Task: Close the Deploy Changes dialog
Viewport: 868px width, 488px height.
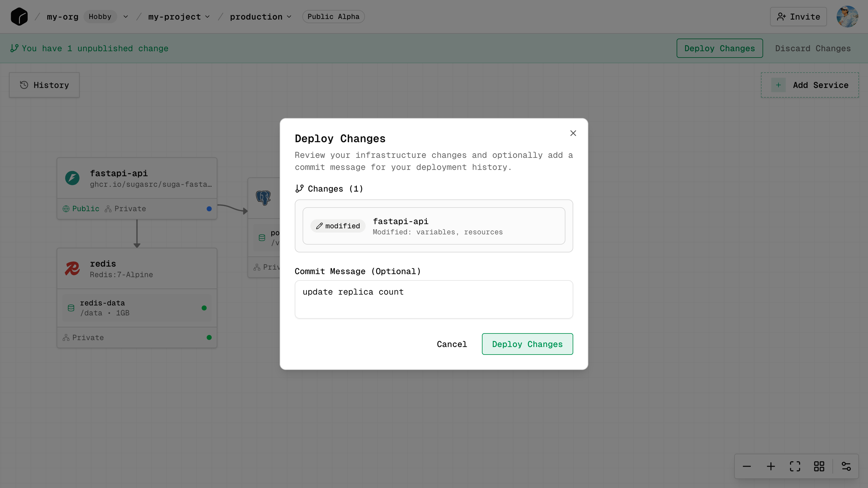Action: tap(573, 133)
